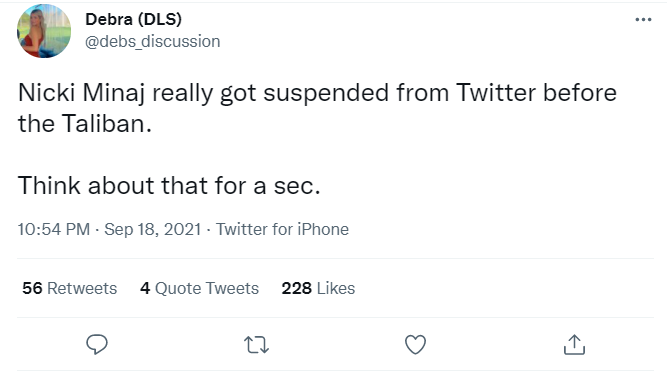
Task: Click the words 'Nicki Minaj' in tweet
Action: point(81,93)
